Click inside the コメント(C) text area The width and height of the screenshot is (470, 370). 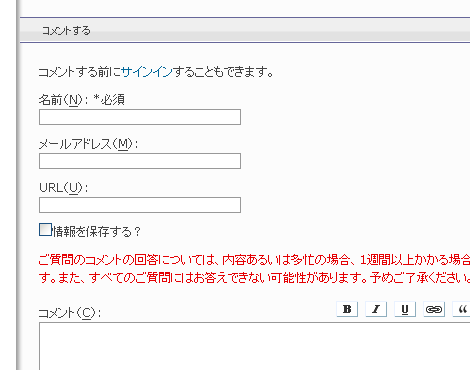[255, 346]
